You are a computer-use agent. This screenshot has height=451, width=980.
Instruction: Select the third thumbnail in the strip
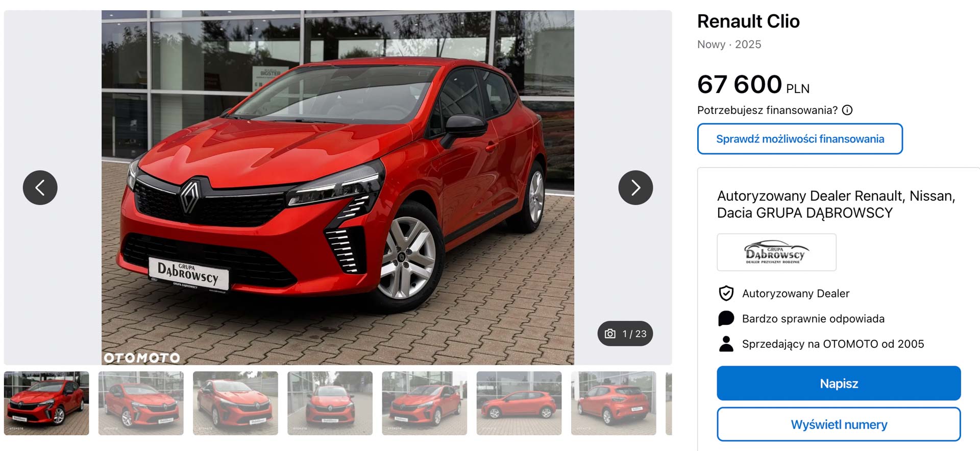[x=235, y=403]
